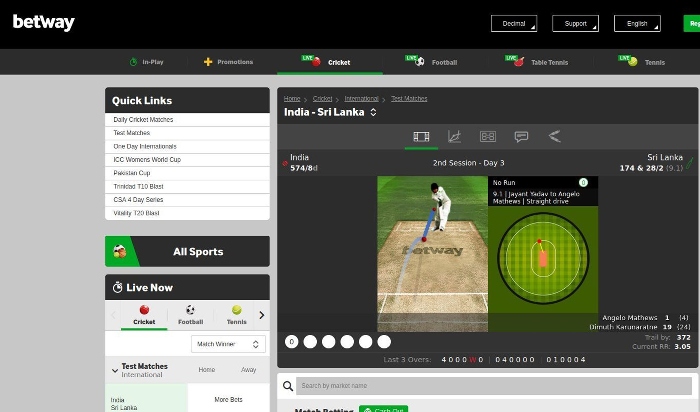Open Vitality T20 Blast quick link

point(187,213)
